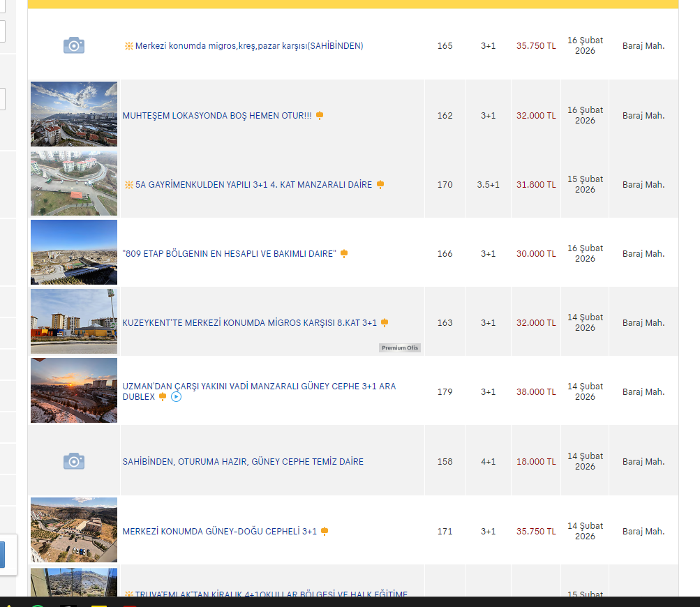Click price 35.750 TL in the Merkezi konumda migros row

click(536, 46)
